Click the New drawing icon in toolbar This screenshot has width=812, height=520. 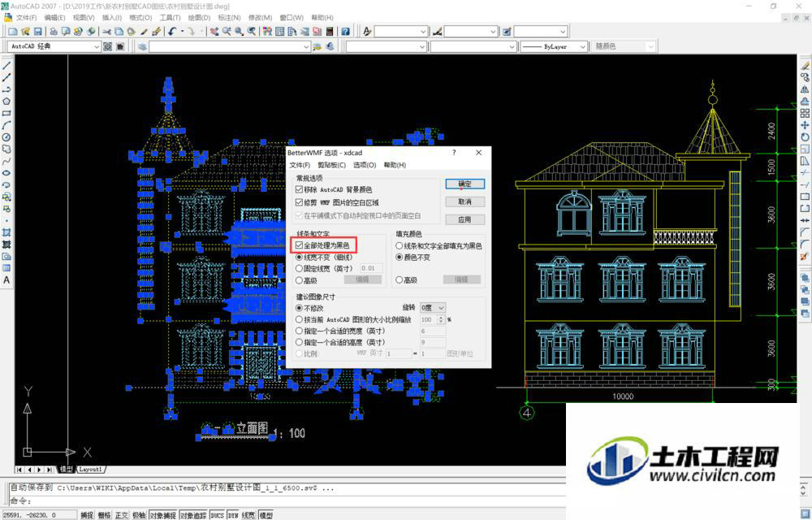(13, 32)
